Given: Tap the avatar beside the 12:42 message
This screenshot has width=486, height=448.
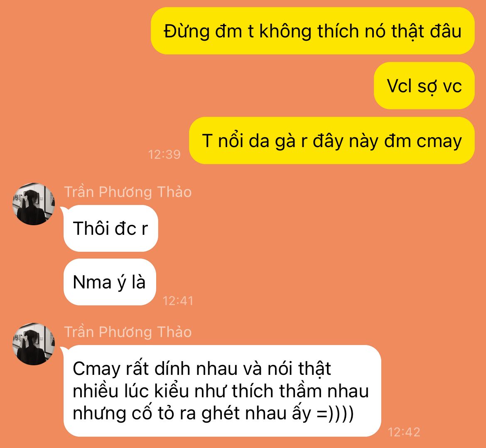Looking at the screenshot, I should pyautogui.click(x=34, y=344).
